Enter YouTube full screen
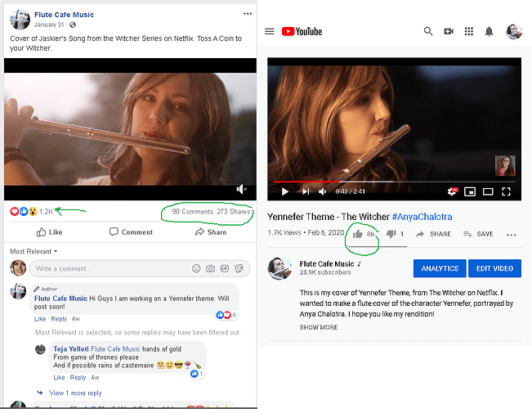The height and width of the screenshot is (409, 532). click(x=506, y=191)
